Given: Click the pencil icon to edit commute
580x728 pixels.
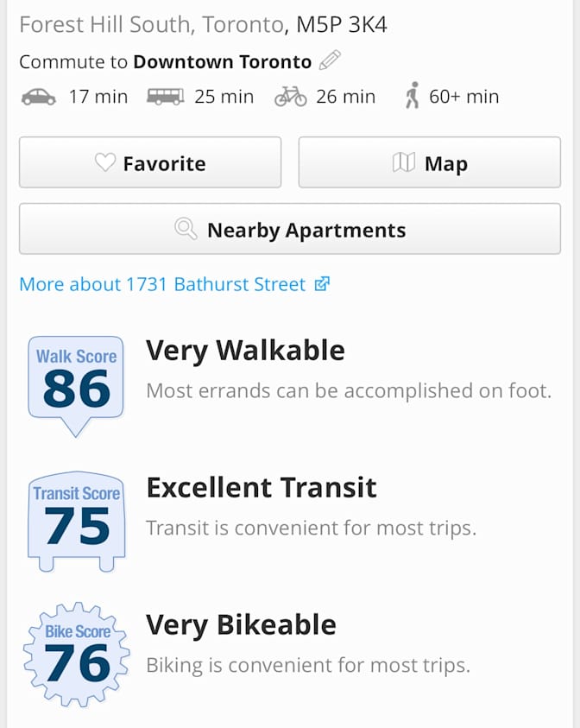Looking at the screenshot, I should [x=330, y=61].
